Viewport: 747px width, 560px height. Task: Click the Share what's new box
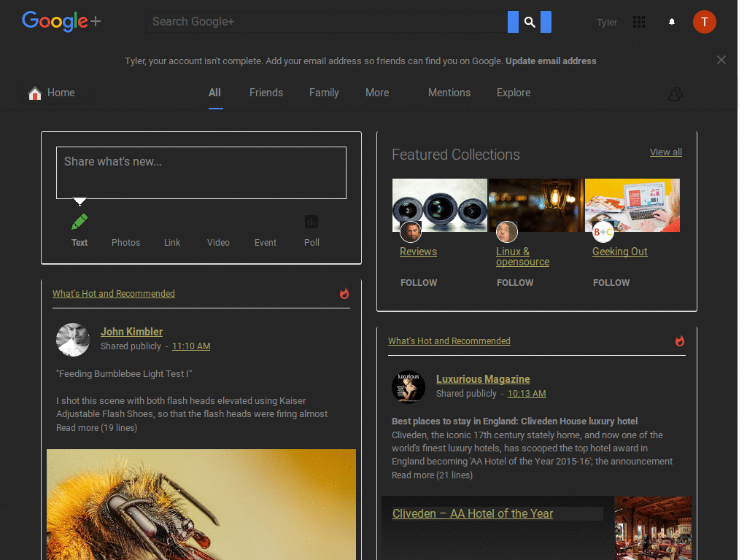tap(201, 172)
